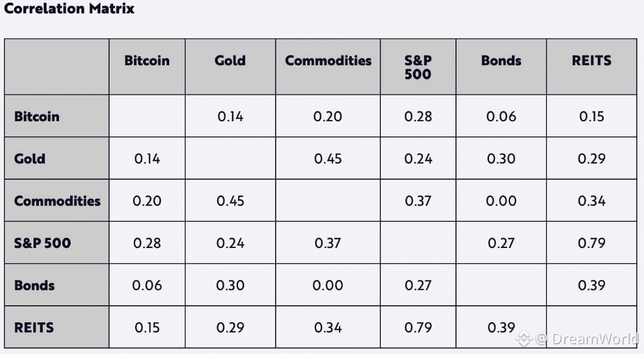Select the Gold column header

pos(230,61)
